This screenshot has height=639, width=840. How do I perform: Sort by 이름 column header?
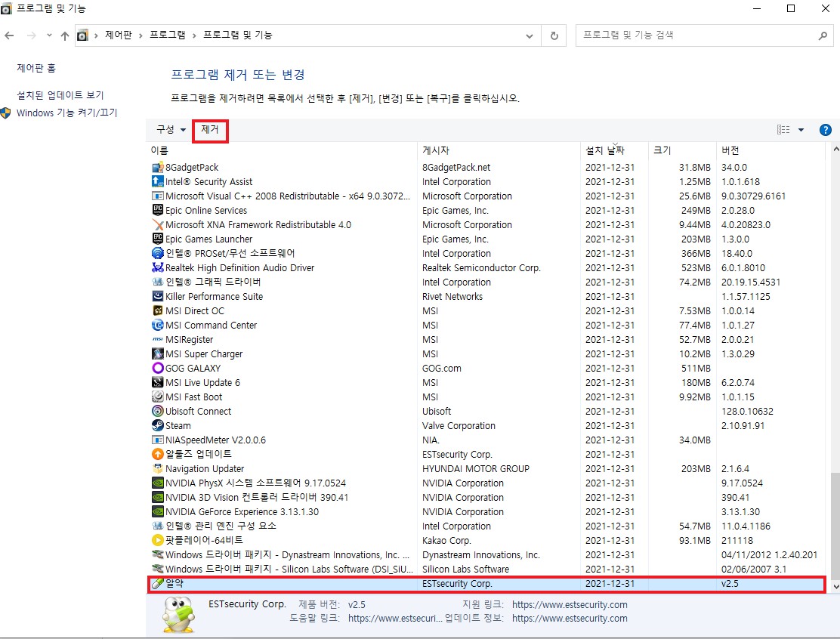(x=282, y=150)
